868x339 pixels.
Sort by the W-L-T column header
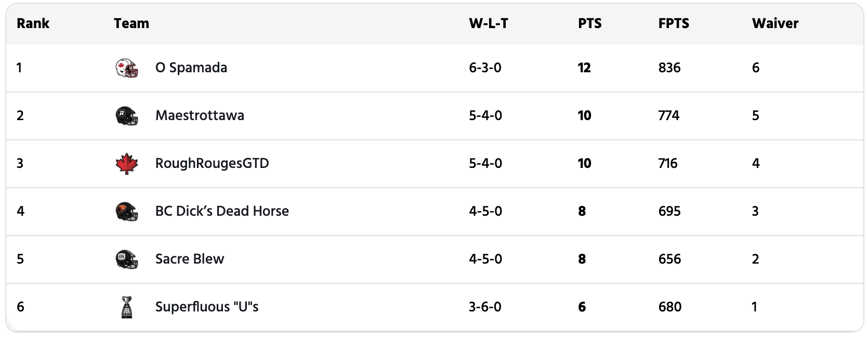489,23
